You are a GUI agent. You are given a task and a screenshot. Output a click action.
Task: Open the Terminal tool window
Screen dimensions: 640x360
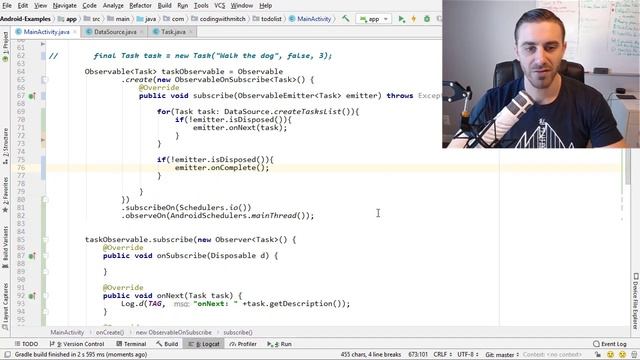pyautogui.click(x=131, y=344)
